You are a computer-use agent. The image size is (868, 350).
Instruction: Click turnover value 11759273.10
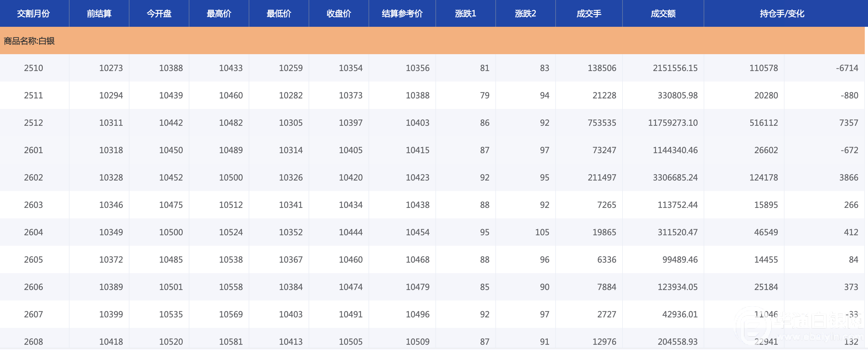click(673, 123)
